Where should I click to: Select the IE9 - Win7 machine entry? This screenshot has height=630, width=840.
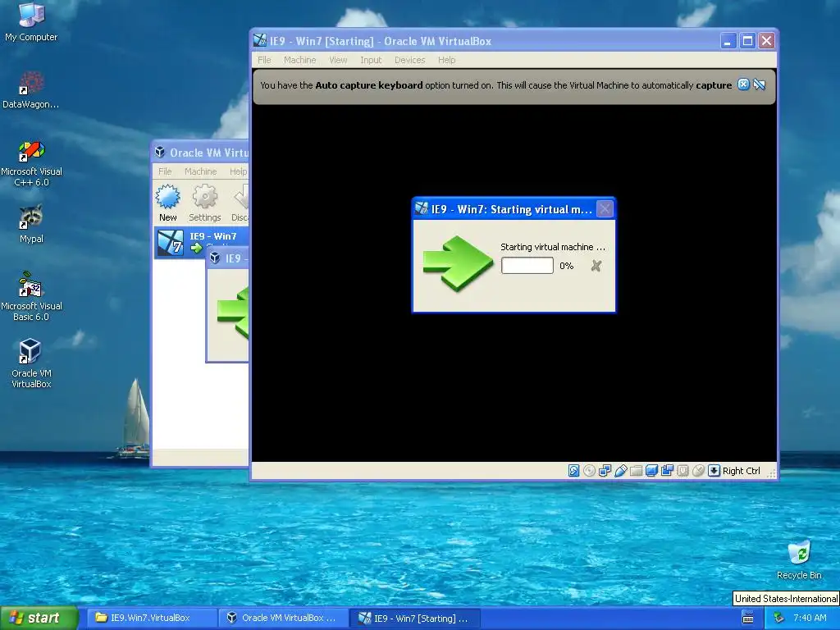(x=202, y=243)
